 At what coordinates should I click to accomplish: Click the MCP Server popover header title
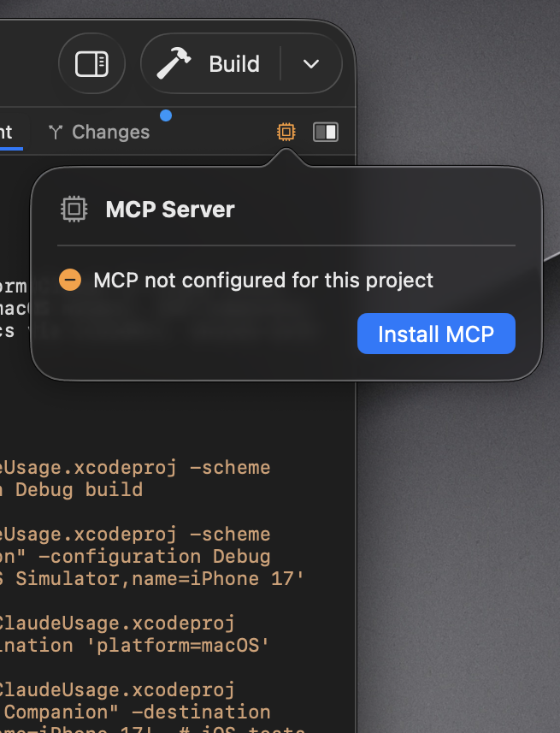(x=168, y=208)
